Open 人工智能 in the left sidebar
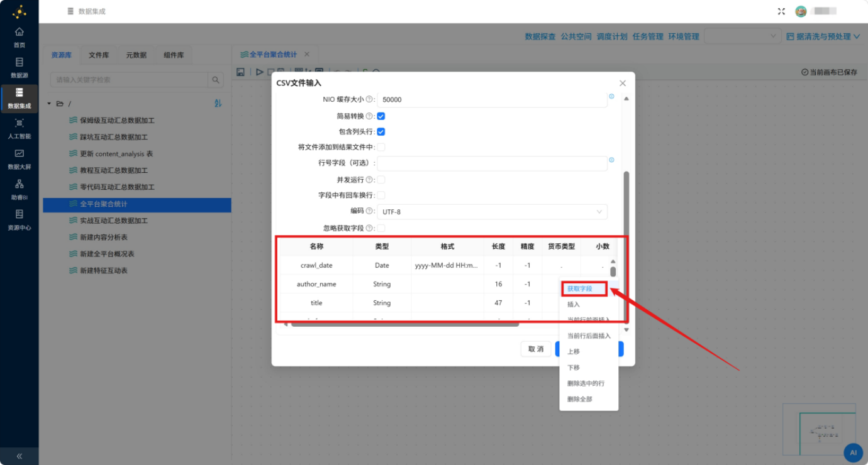Screen dimensions: 868x465 click(x=19, y=128)
